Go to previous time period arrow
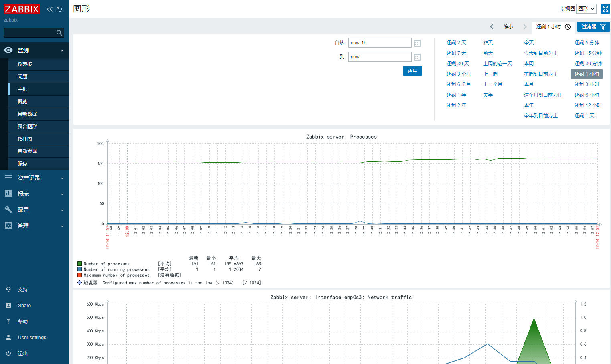Viewport: 611px width, 364px height. tap(492, 27)
